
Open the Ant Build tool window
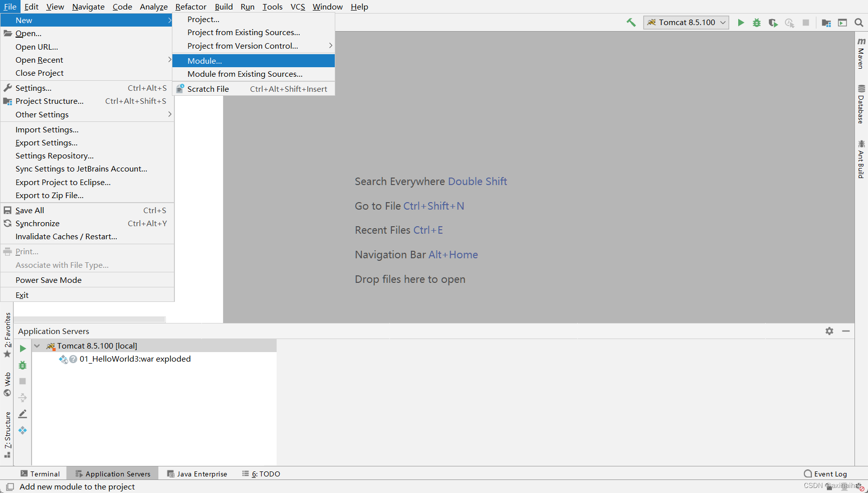[861, 159]
